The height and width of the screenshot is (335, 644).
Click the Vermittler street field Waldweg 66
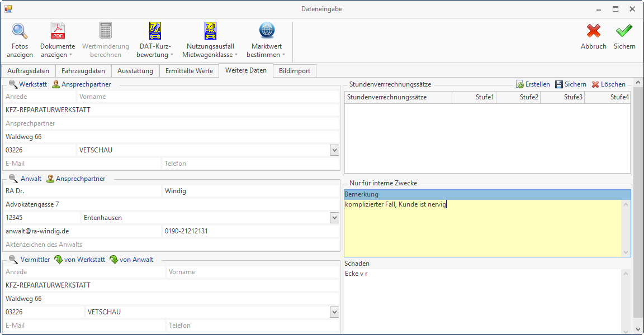[x=171, y=299]
